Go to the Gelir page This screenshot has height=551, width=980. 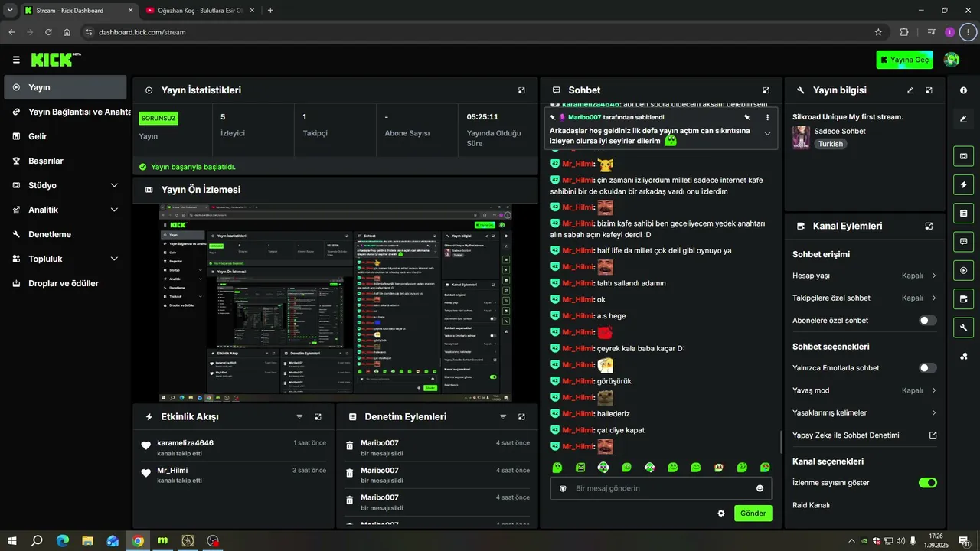coord(65,136)
